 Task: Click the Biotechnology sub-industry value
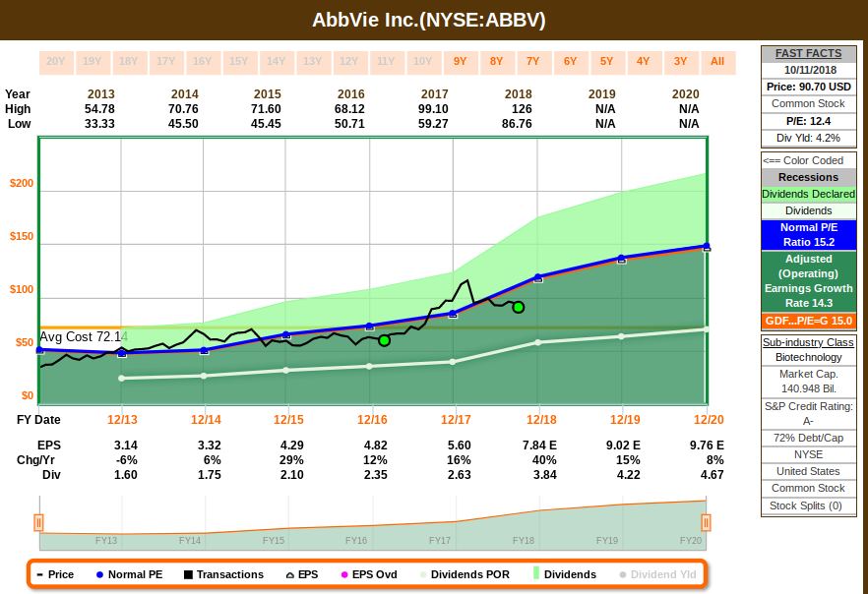pos(808,357)
